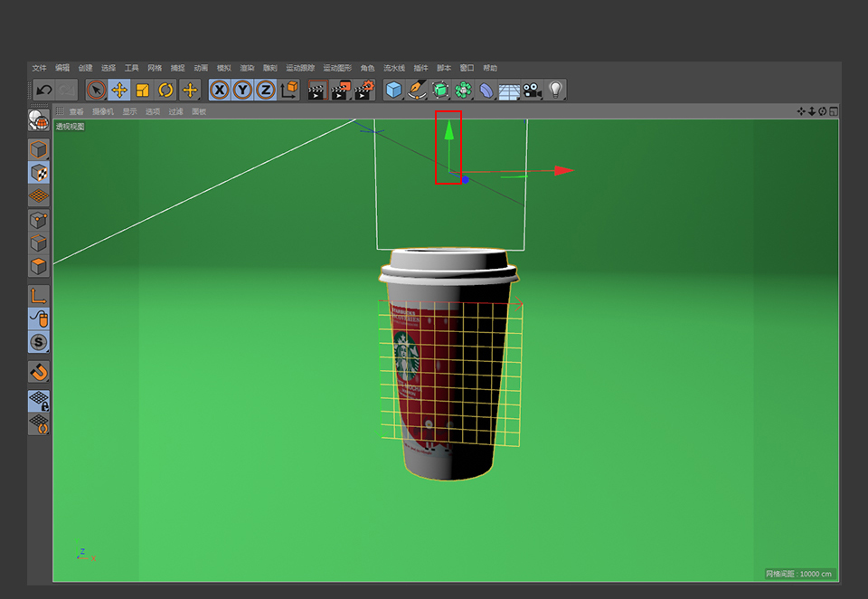The width and height of the screenshot is (868, 599).
Task: Click the viewport zoom navigation icon
Action: pos(812,111)
